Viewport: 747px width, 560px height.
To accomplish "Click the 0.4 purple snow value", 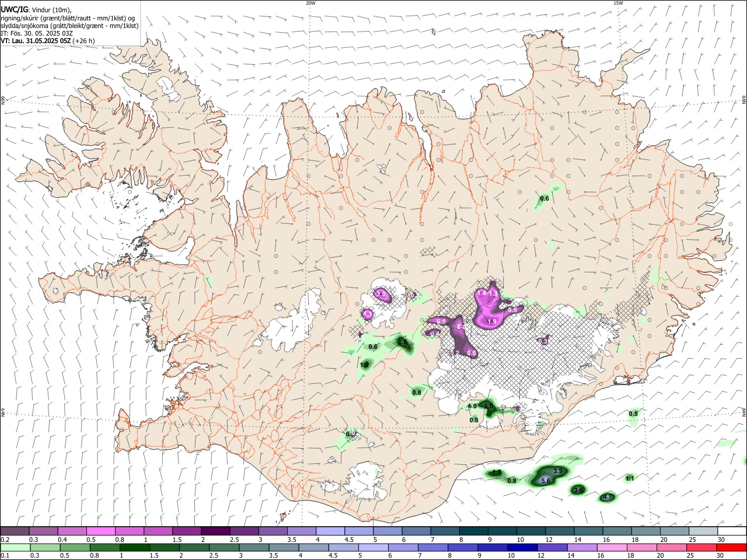I will coord(434,333).
